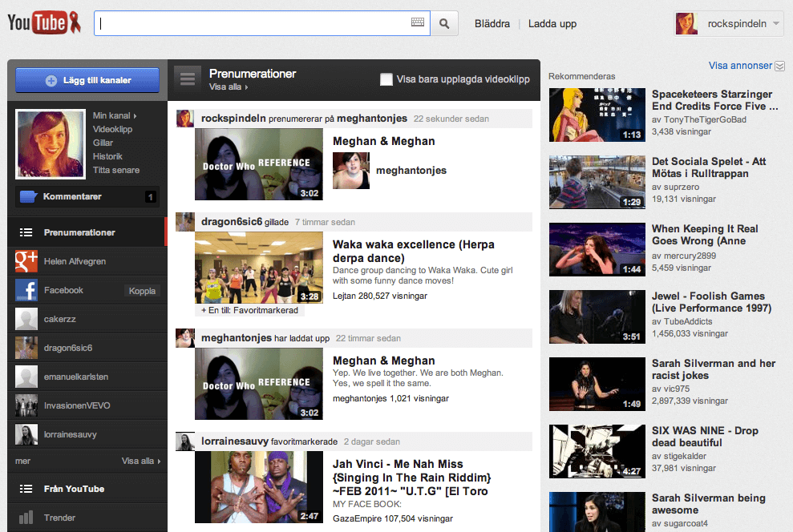
Task: Go to Gillar in profile menu
Action: click(x=103, y=143)
